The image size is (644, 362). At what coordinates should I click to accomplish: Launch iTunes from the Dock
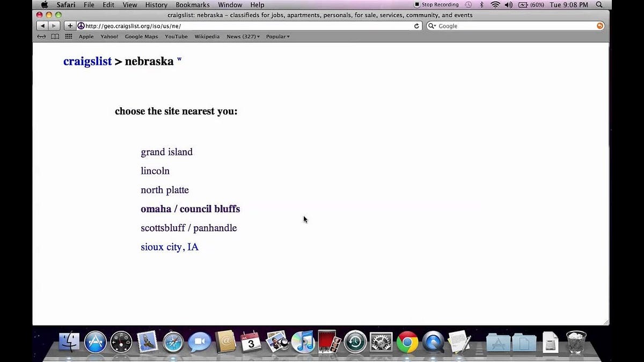(303, 342)
